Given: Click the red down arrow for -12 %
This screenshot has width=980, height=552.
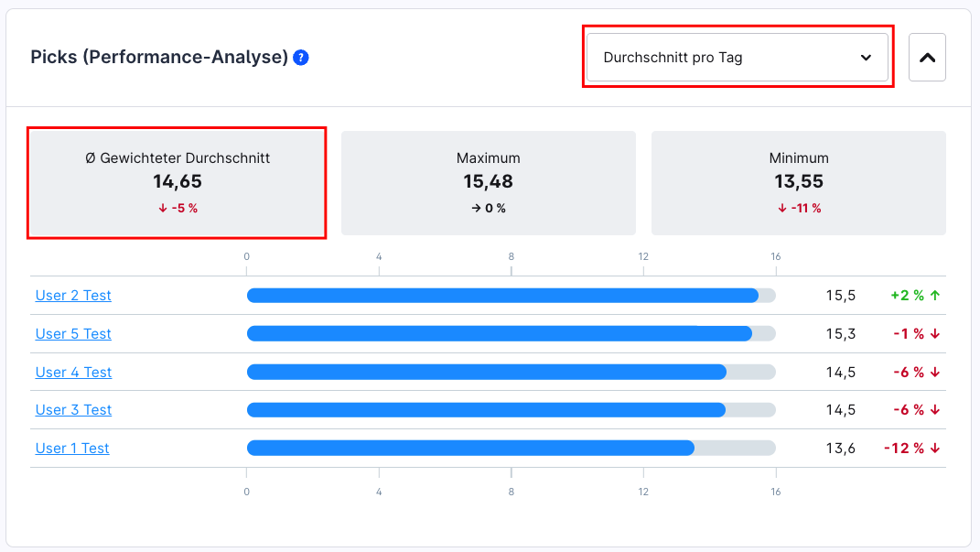Looking at the screenshot, I should click(x=935, y=449).
